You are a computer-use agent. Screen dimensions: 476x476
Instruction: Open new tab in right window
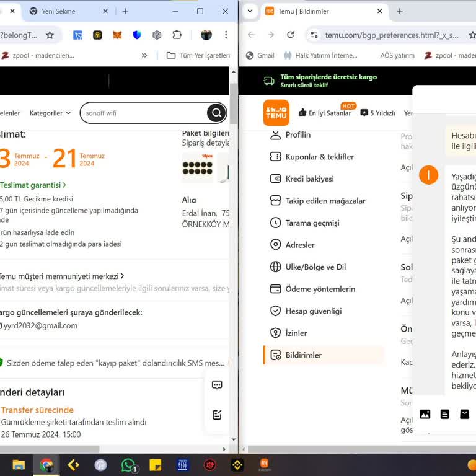[400, 11]
